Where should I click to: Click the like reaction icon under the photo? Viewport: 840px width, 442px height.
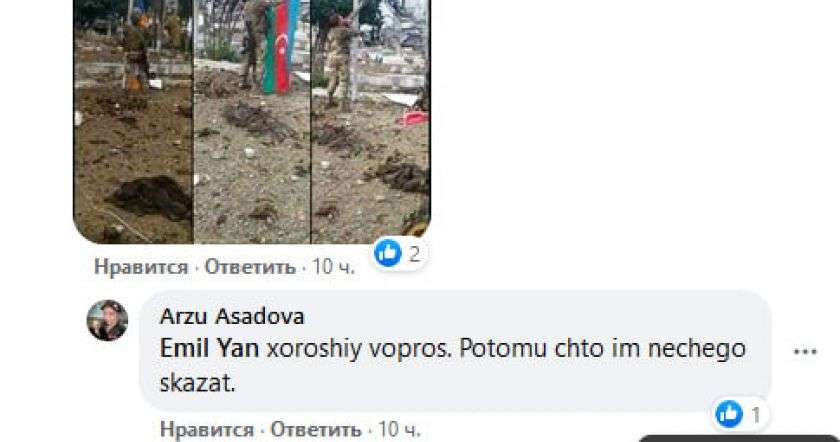click(388, 253)
